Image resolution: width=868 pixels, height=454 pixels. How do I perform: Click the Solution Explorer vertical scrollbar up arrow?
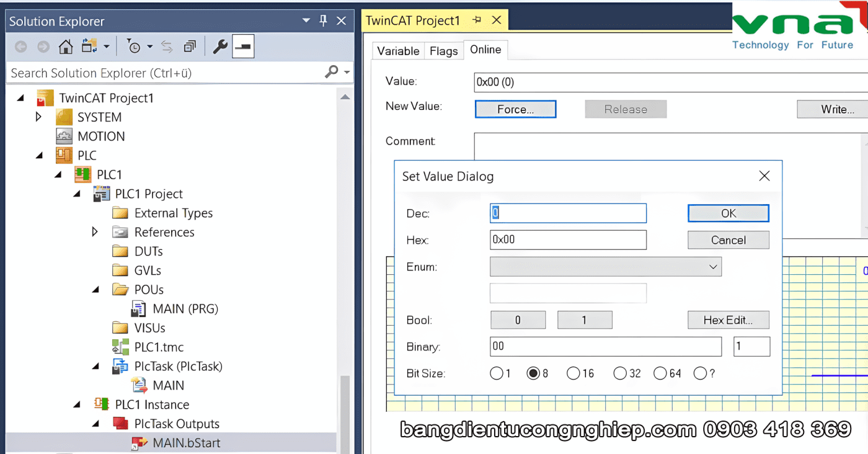tap(345, 97)
